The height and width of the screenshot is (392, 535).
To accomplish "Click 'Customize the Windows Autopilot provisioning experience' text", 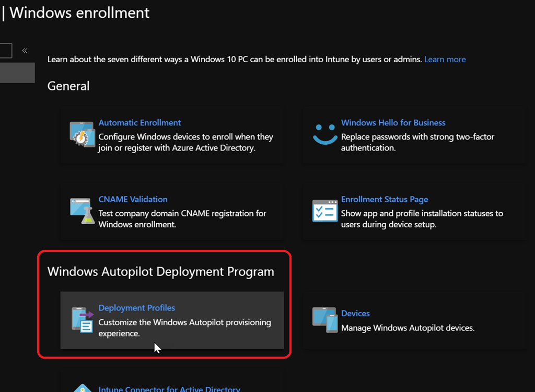I will point(184,328).
